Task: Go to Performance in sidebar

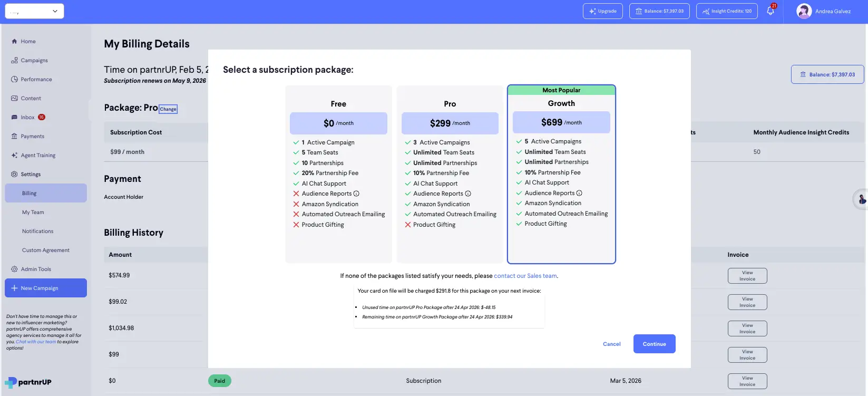Action: point(36,79)
